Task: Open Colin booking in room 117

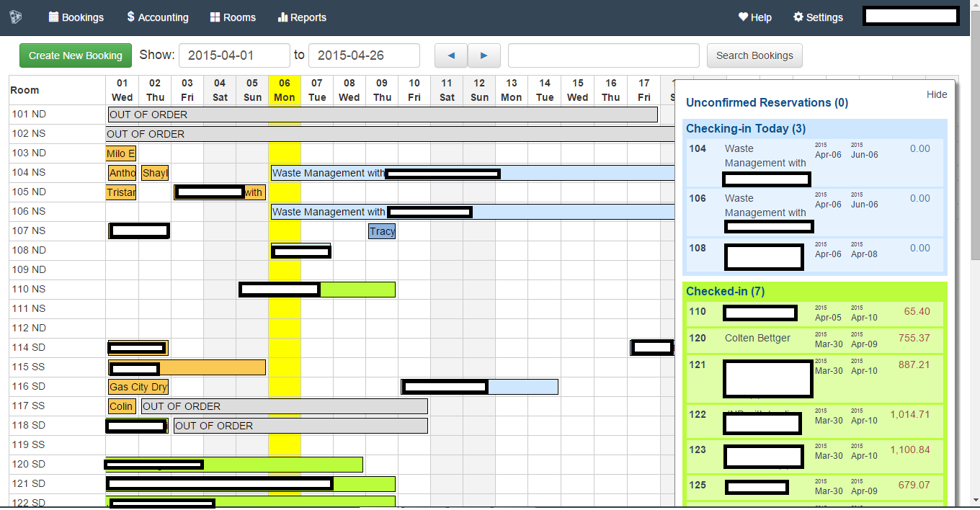Action: 122,406
